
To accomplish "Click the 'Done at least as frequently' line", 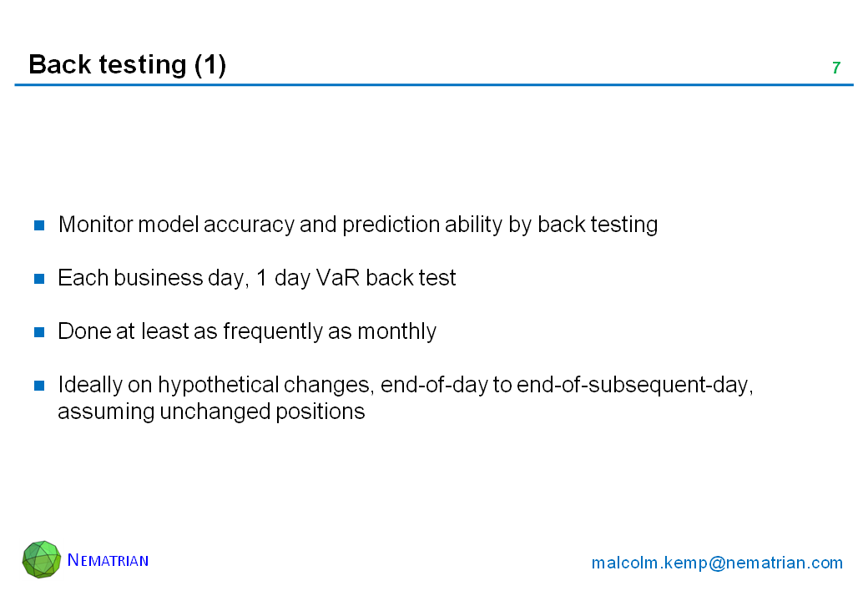I will (x=246, y=331).
